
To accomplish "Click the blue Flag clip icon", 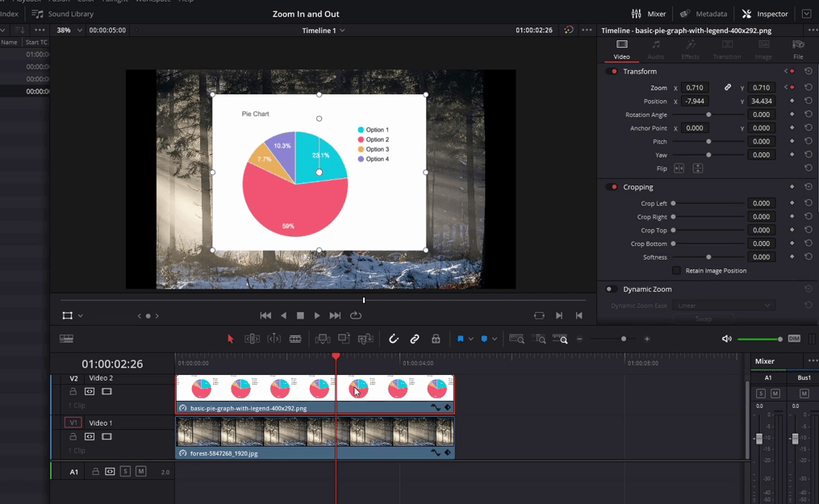I will click(x=460, y=339).
